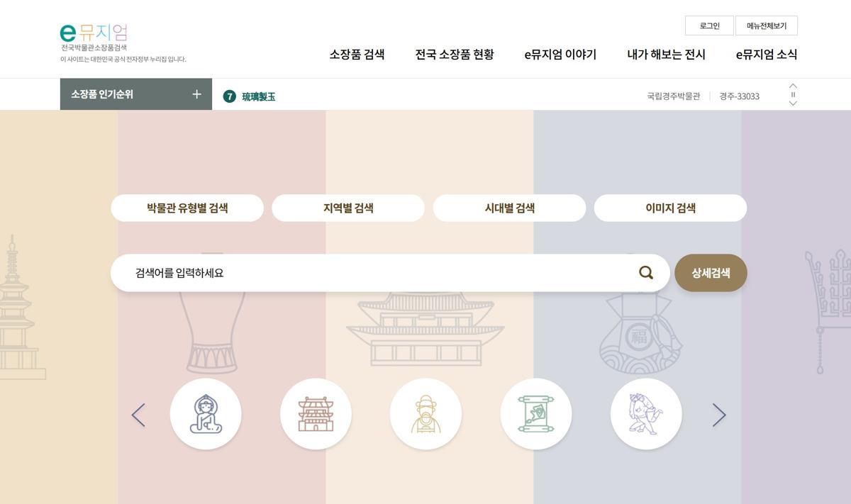Click the 상세검색 button
Screen dimensions: 851x504
coord(711,273)
